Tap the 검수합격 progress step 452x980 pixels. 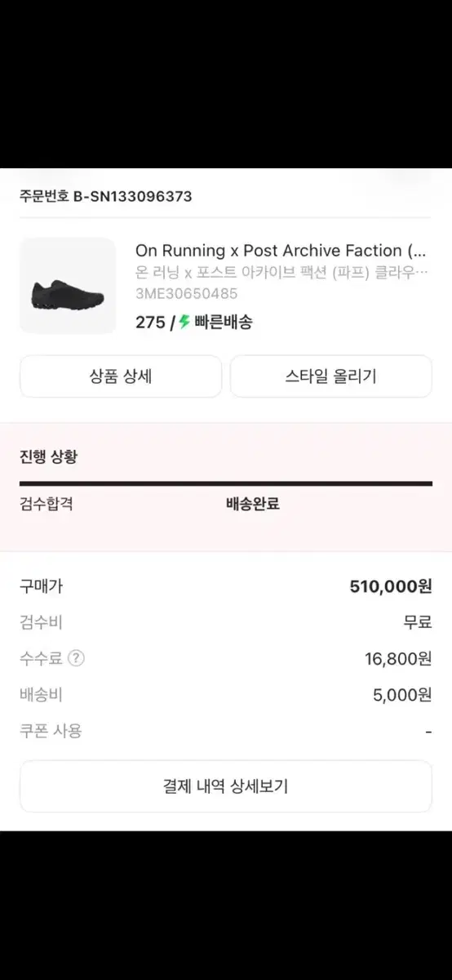[x=47, y=504]
